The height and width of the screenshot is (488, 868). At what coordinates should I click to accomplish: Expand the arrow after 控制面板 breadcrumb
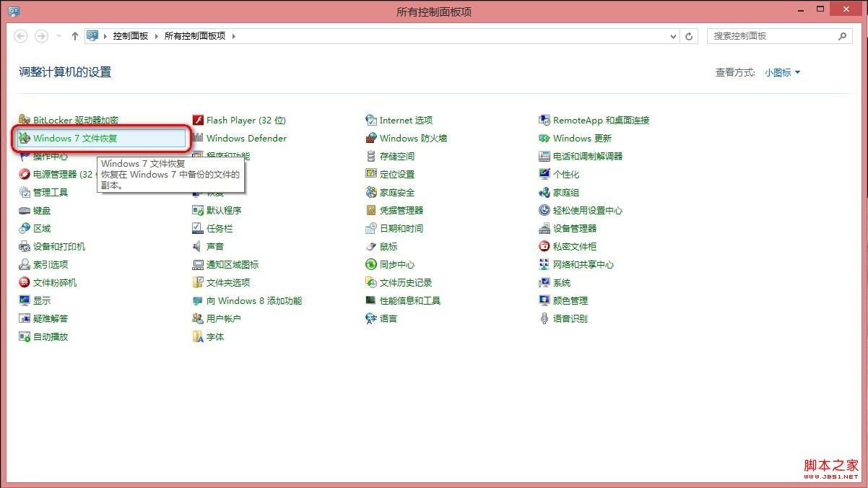(156, 36)
